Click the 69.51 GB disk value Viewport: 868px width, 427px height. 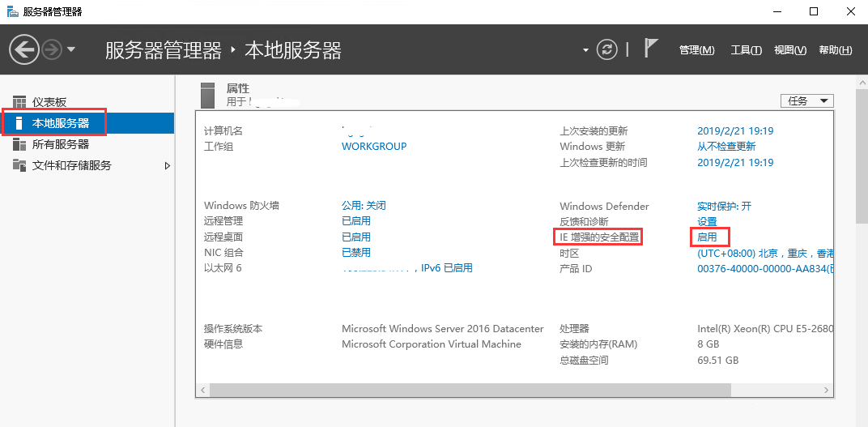(718, 360)
